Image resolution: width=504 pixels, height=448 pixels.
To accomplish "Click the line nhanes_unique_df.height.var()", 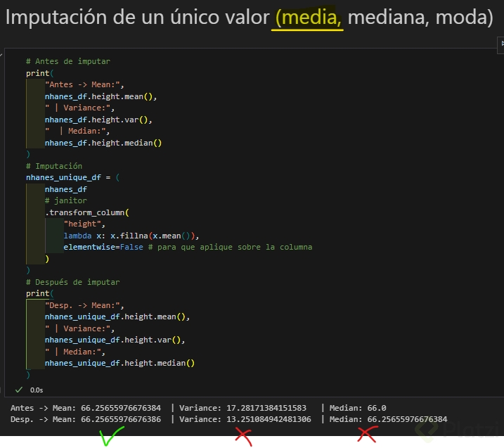I will coord(115,340).
